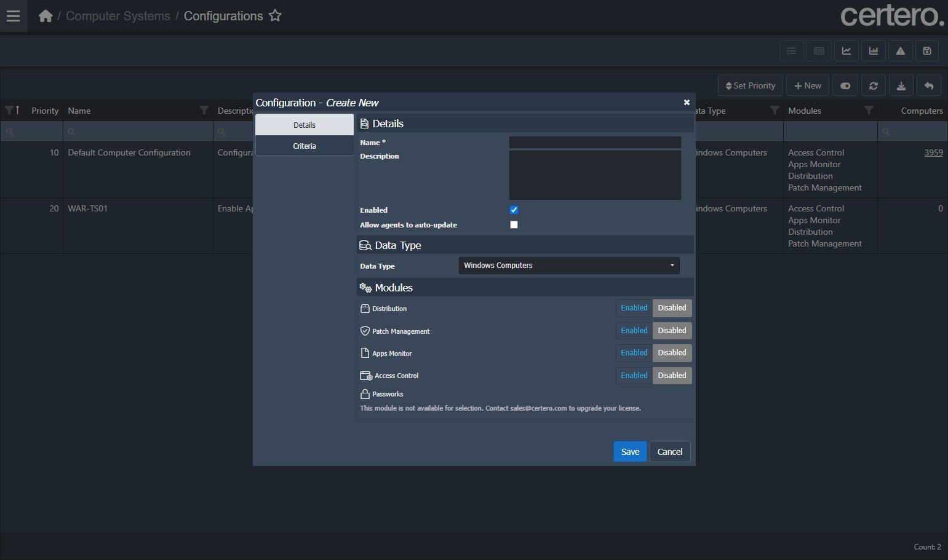Screen dimensions: 948x560
Task: Click the download export icon
Action: click(901, 86)
